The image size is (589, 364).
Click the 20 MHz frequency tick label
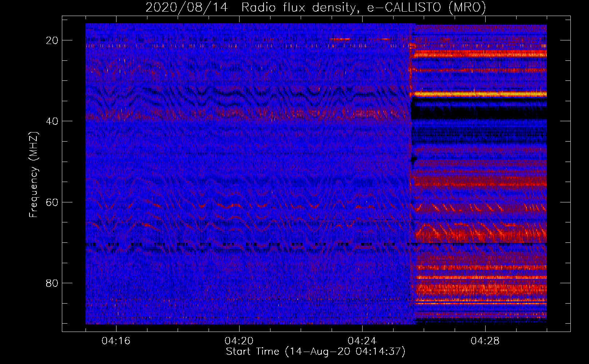point(52,40)
